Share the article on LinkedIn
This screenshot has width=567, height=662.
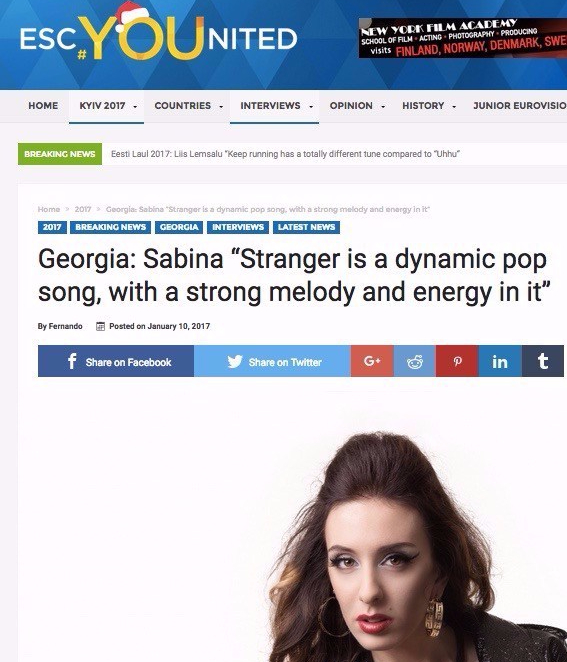pos(500,361)
